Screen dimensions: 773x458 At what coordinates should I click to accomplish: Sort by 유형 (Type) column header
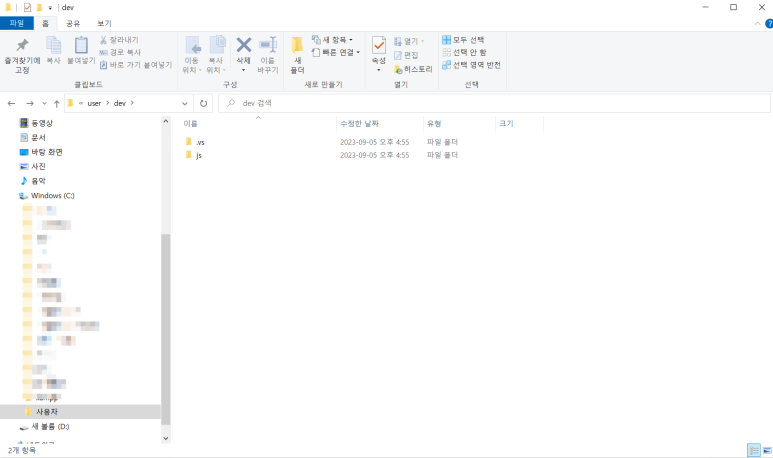[x=434, y=124]
